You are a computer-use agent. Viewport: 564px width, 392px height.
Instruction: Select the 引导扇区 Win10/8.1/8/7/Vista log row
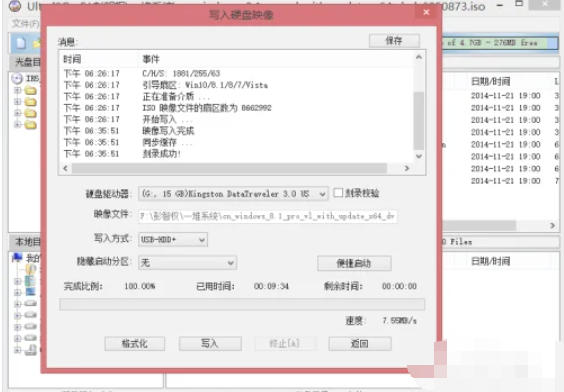(237, 85)
